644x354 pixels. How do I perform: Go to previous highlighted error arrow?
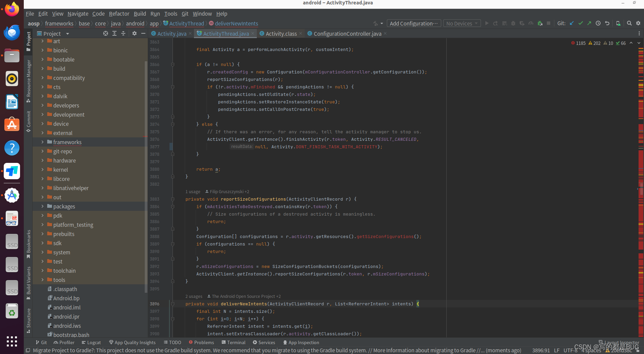(x=631, y=43)
